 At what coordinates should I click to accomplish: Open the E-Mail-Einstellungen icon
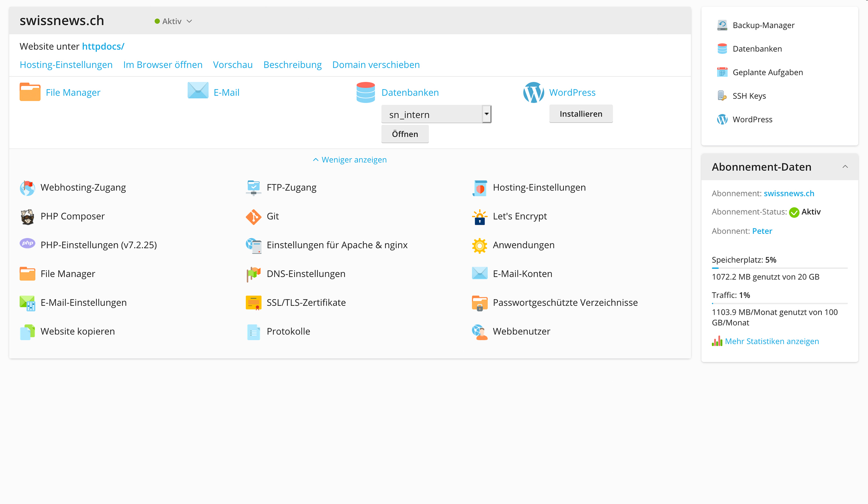(x=27, y=303)
